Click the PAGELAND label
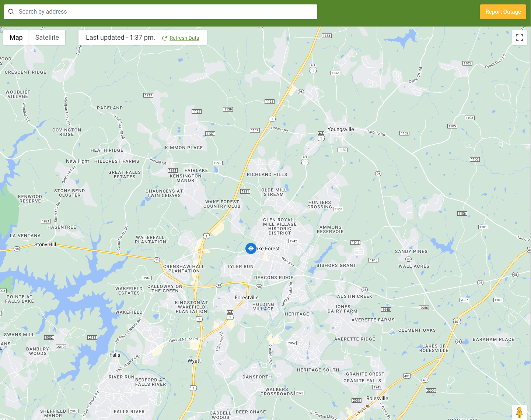 point(110,108)
